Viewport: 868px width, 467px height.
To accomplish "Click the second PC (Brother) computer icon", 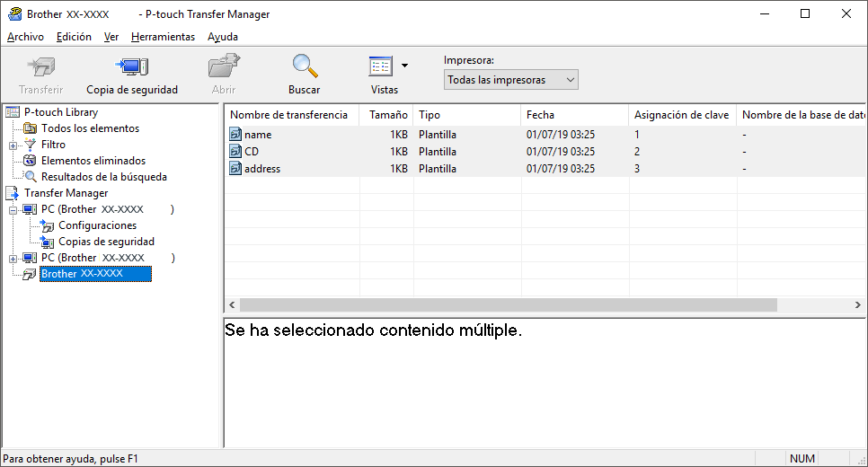I will tap(30, 257).
